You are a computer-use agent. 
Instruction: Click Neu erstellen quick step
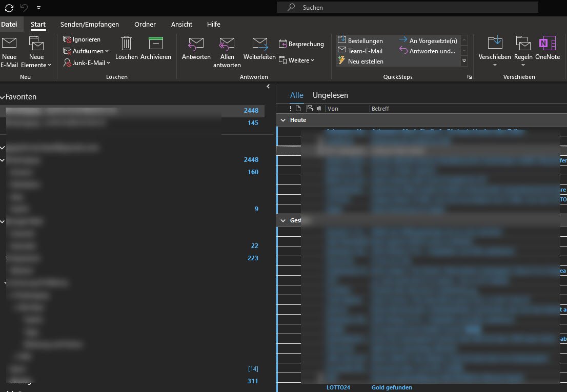(360, 61)
